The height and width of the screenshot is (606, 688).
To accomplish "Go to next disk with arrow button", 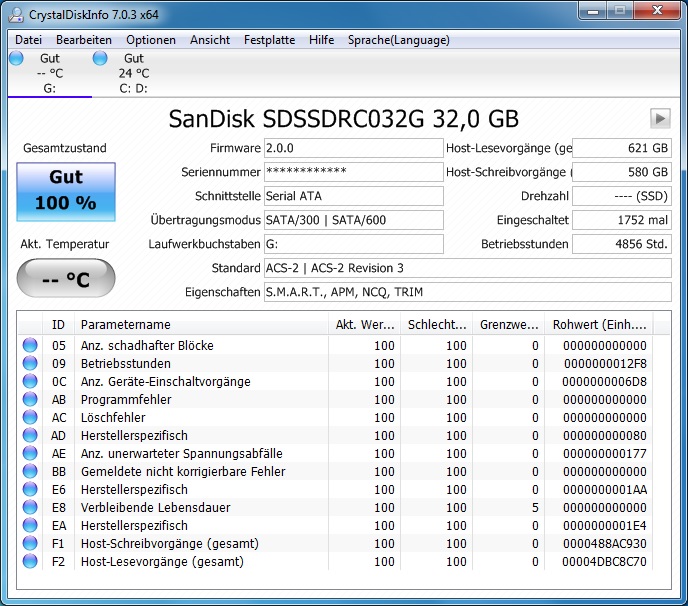I will [660, 118].
